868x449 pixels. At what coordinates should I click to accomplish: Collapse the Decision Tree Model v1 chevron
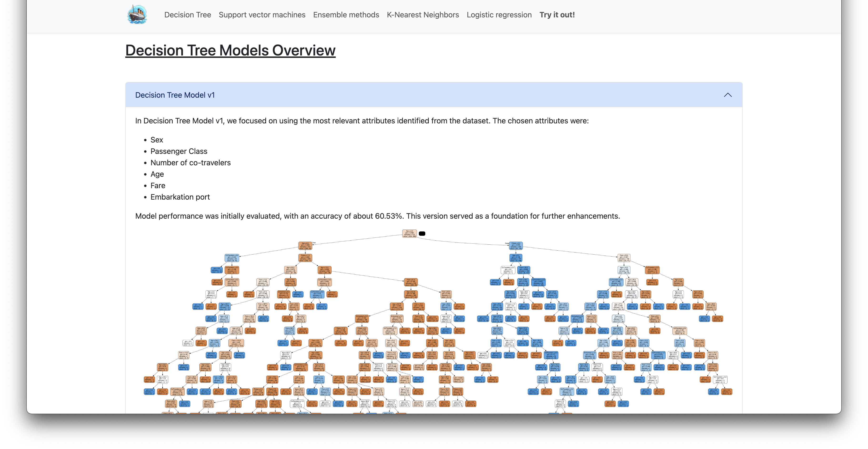tap(728, 95)
